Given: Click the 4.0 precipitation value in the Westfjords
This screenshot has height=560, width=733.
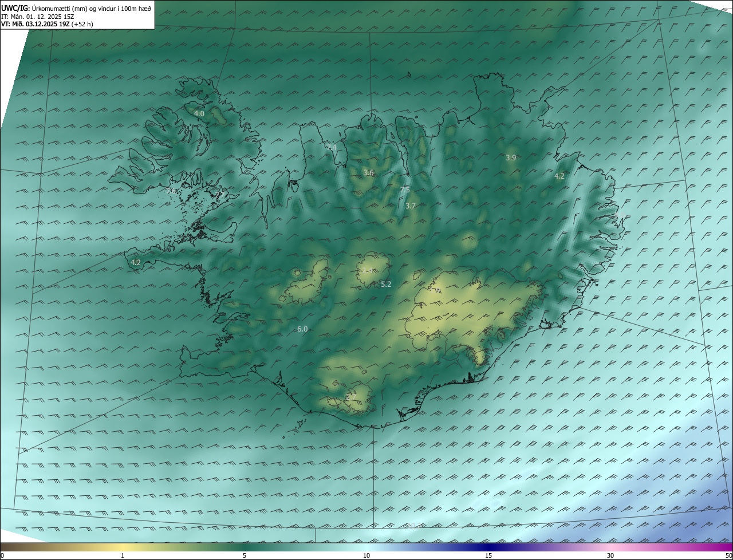Looking at the screenshot, I should pyautogui.click(x=199, y=114).
